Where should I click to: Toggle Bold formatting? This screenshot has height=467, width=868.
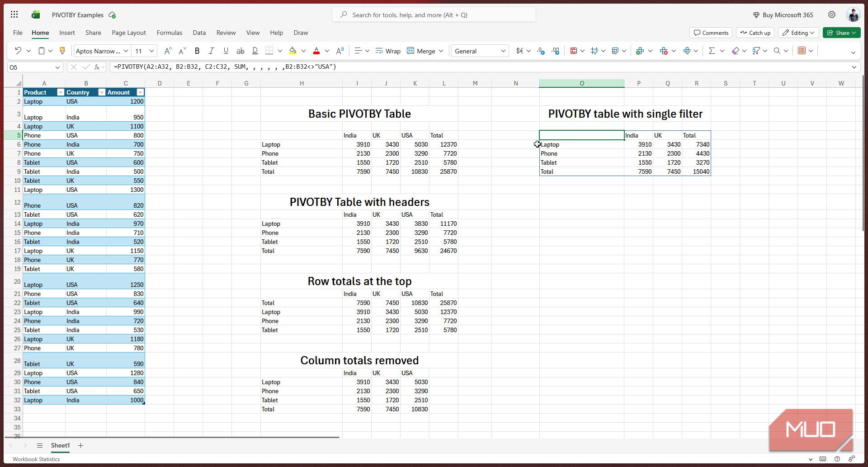click(197, 51)
